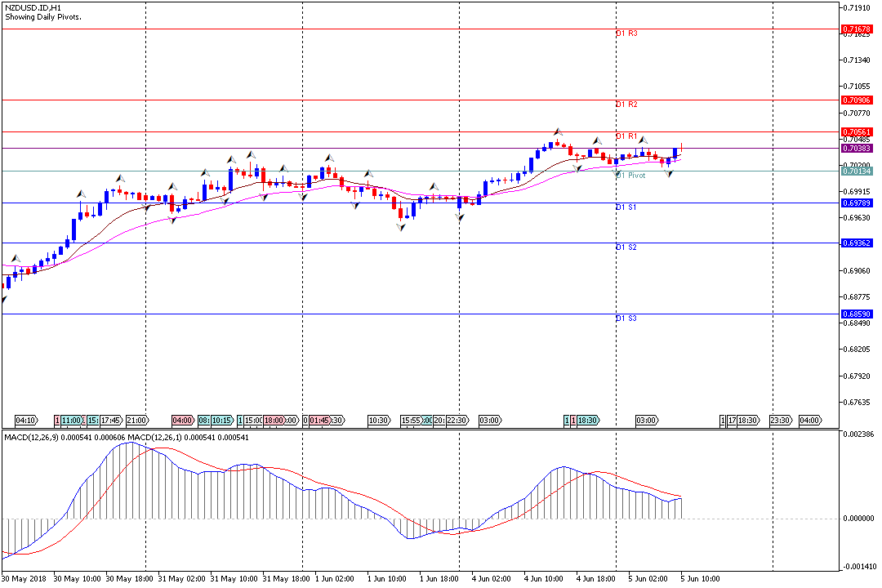Click the '4 Jun 10:00' time axis label

point(544,579)
